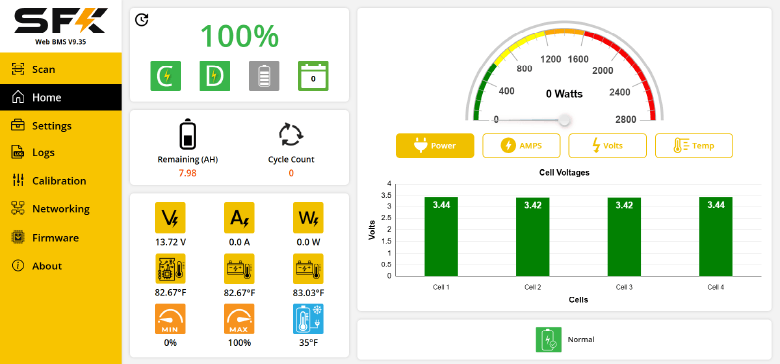The width and height of the screenshot is (780, 364).
Task: Click the blue cold charge temperature icon
Action: click(308, 319)
